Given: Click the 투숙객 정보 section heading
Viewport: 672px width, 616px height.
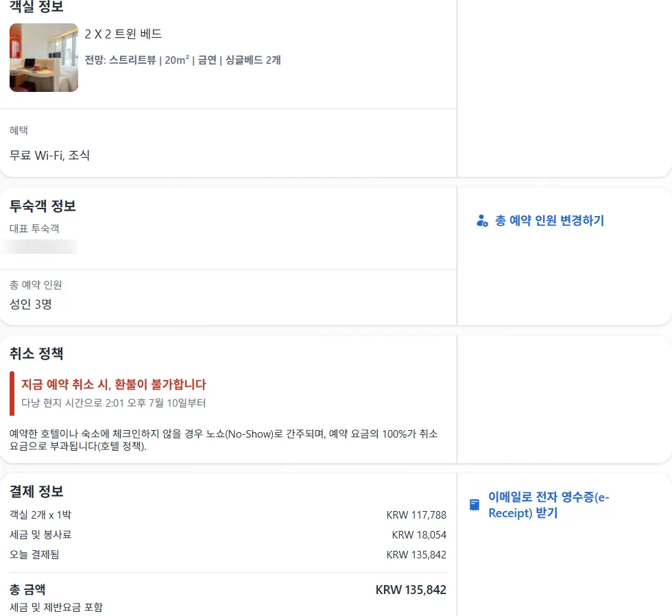Looking at the screenshot, I should pyautogui.click(x=43, y=206).
